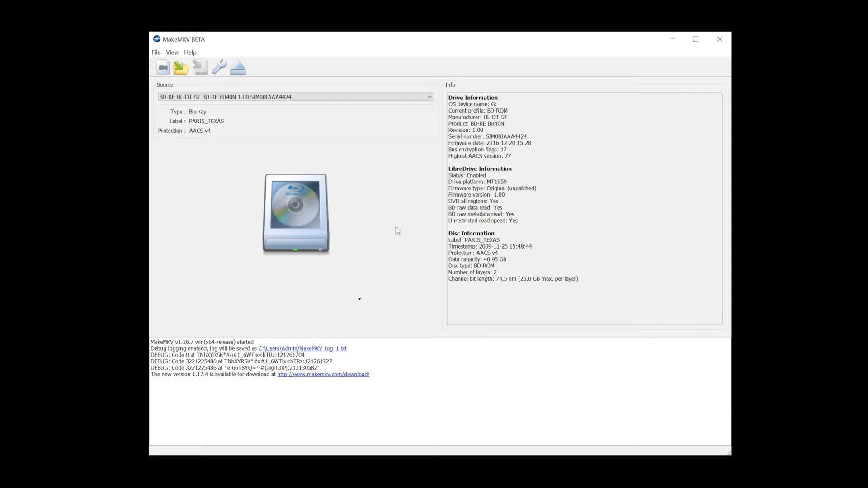
Task: Click the MakeMKV app icon in the title bar
Action: (x=156, y=39)
